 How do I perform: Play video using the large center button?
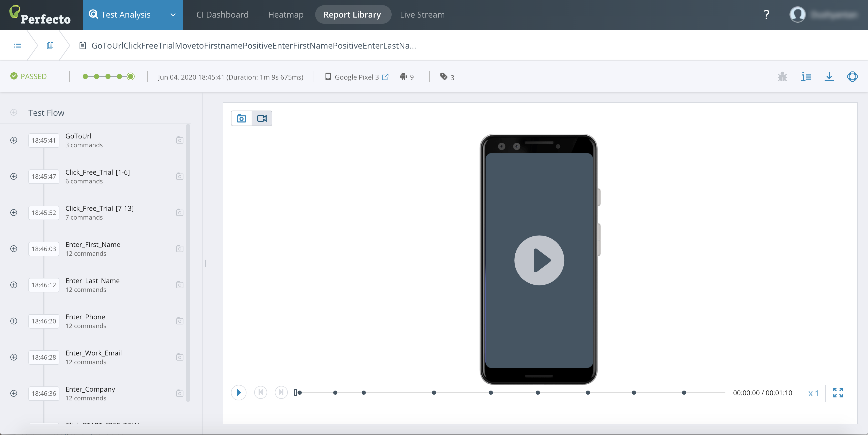(x=539, y=260)
